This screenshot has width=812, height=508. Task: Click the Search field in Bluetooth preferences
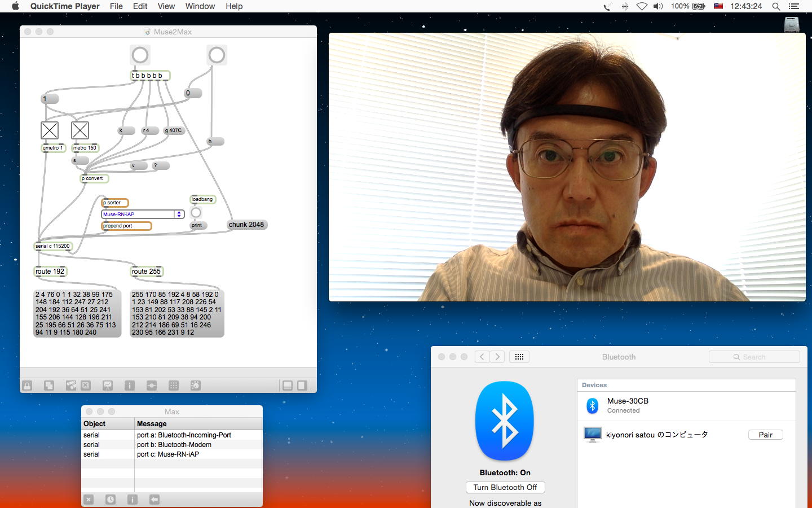(x=754, y=357)
